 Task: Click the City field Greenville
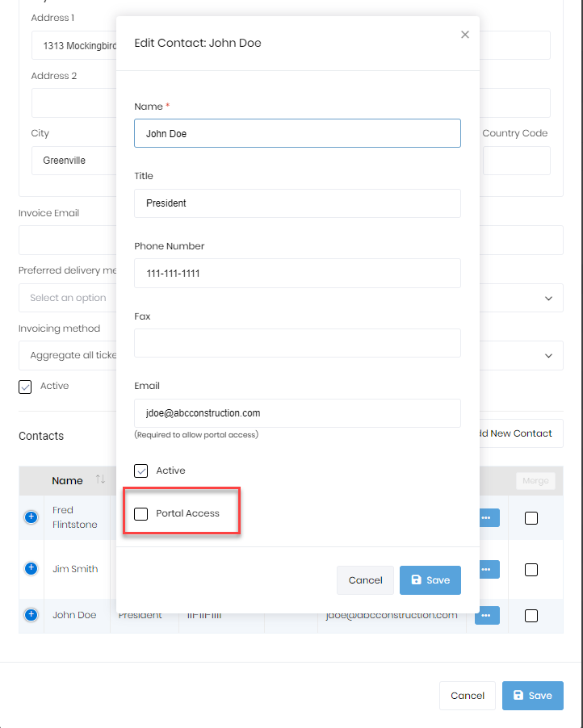tap(73, 161)
